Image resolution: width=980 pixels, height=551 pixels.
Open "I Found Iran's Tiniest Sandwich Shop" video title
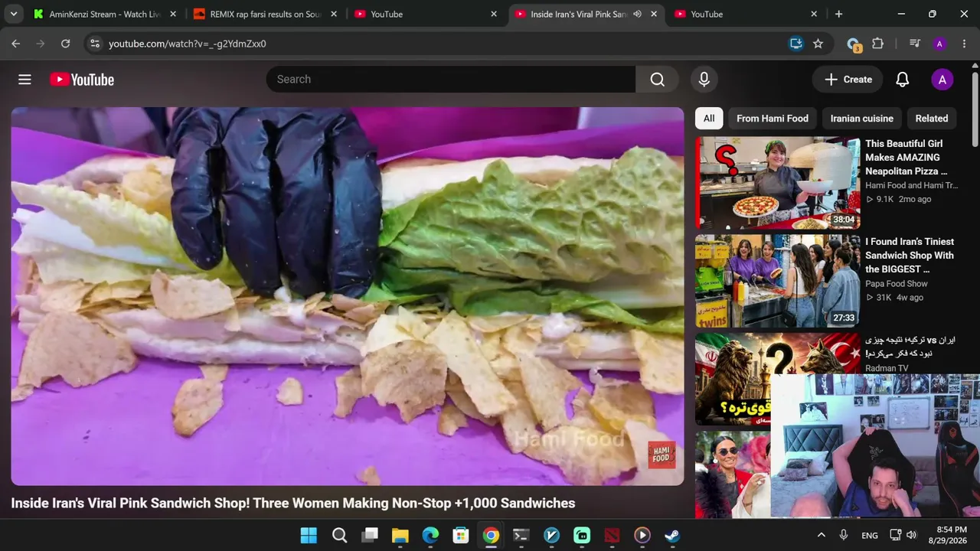coord(910,256)
